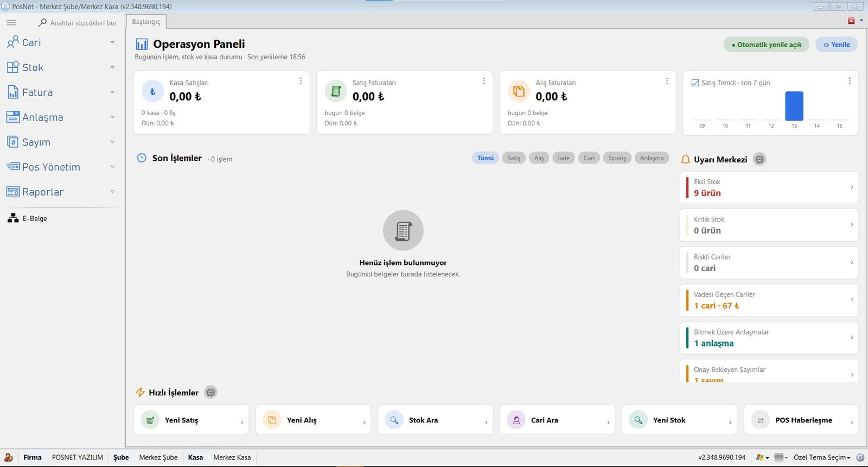This screenshot has width=868, height=467.
Task: Click the Uyarı Merkezi settings gear icon
Action: pyautogui.click(x=759, y=159)
